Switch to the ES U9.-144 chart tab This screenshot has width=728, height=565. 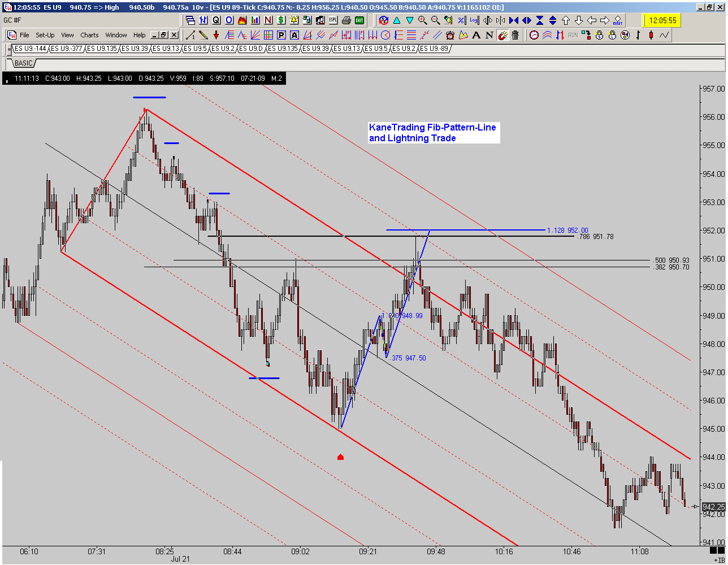point(31,49)
